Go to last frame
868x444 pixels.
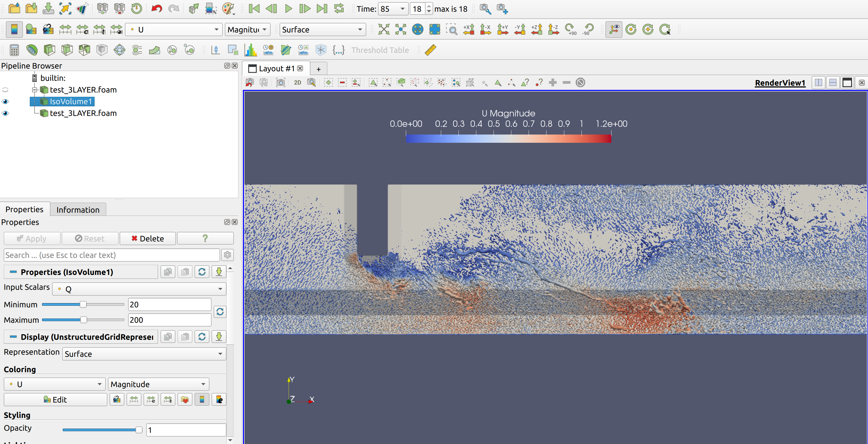[322, 9]
